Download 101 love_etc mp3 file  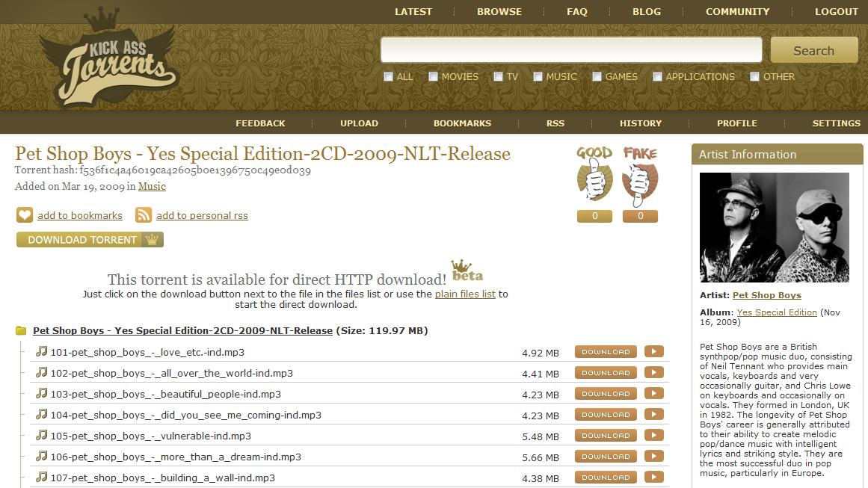point(606,352)
